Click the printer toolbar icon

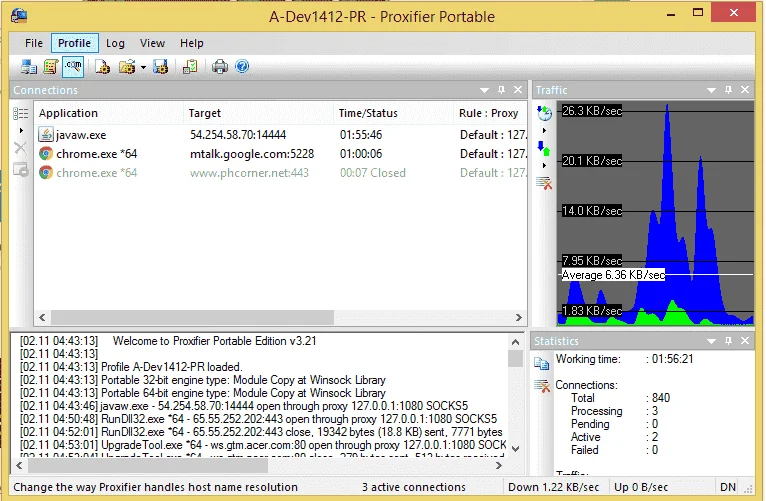pyautogui.click(x=219, y=66)
